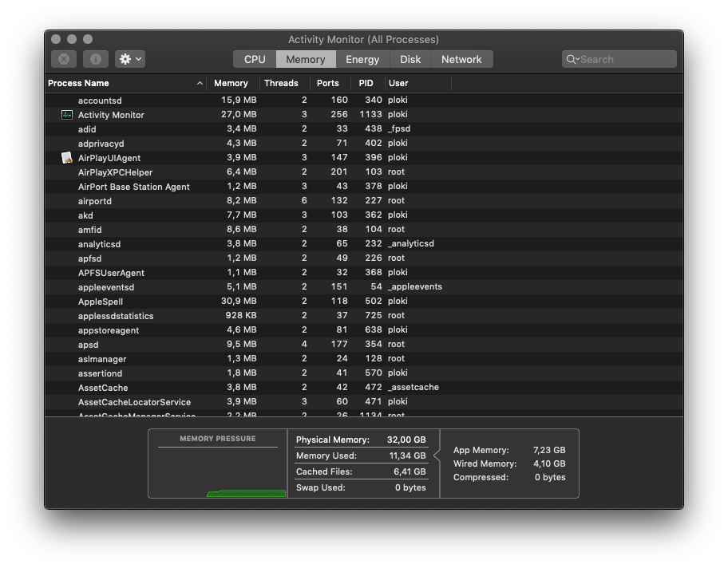Select the appleeventsd process row
728x568 pixels.
tap(364, 287)
